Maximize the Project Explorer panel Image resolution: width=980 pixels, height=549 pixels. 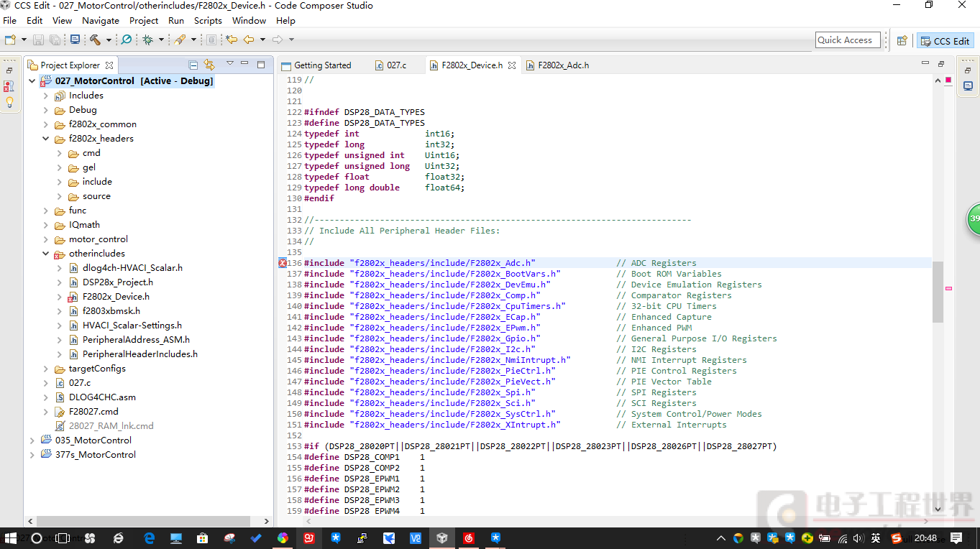tap(262, 64)
